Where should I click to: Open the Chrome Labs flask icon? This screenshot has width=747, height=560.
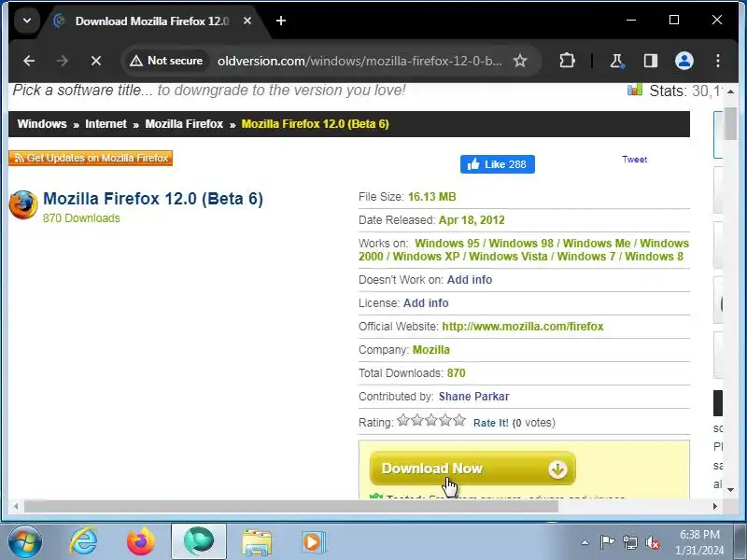[x=617, y=61]
